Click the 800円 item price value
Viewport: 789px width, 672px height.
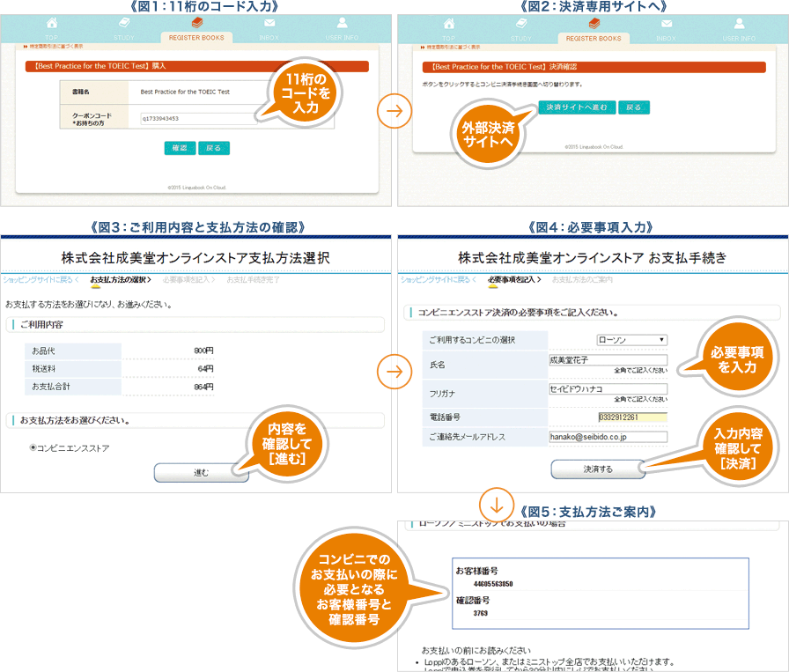tap(203, 351)
